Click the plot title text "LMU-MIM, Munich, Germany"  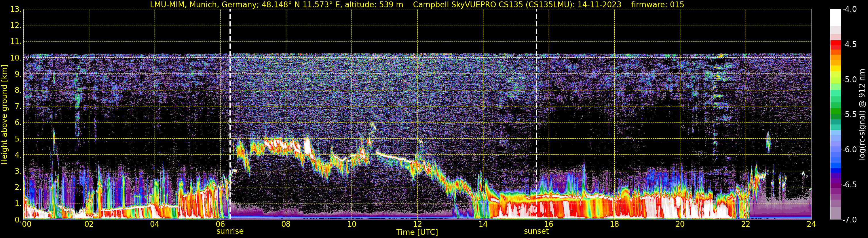pyautogui.click(x=204, y=4)
